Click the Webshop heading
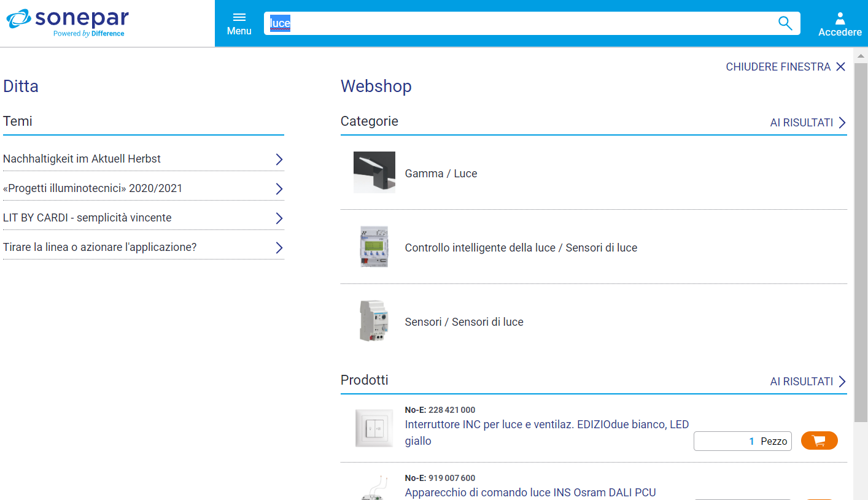 pyautogui.click(x=376, y=86)
